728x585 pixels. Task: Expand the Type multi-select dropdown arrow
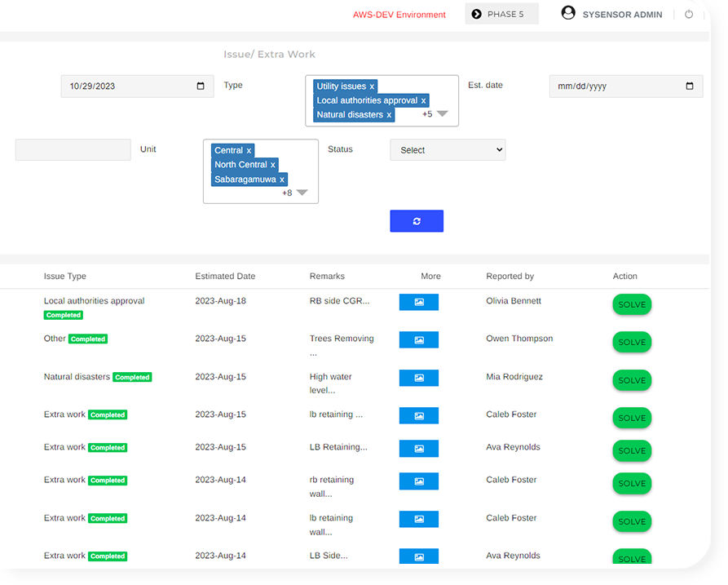tap(442, 114)
